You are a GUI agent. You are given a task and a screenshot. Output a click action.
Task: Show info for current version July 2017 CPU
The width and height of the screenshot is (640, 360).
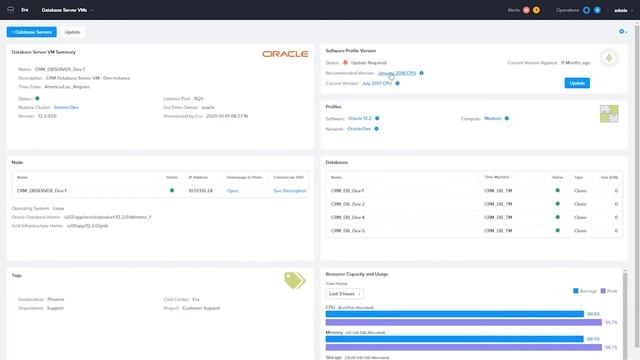[x=398, y=83]
